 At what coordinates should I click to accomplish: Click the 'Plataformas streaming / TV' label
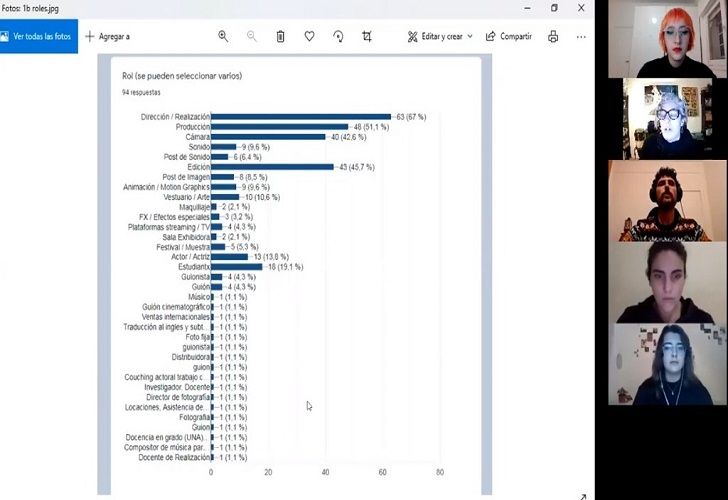coord(169,227)
